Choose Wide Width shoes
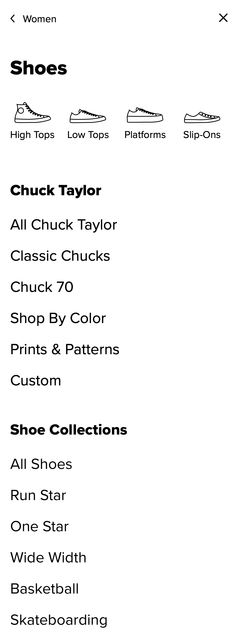 pyautogui.click(x=48, y=558)
